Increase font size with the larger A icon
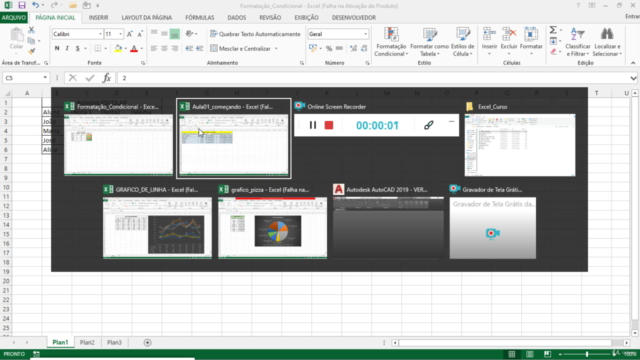This screenshot has height=360, width=640. coord(129,34)
